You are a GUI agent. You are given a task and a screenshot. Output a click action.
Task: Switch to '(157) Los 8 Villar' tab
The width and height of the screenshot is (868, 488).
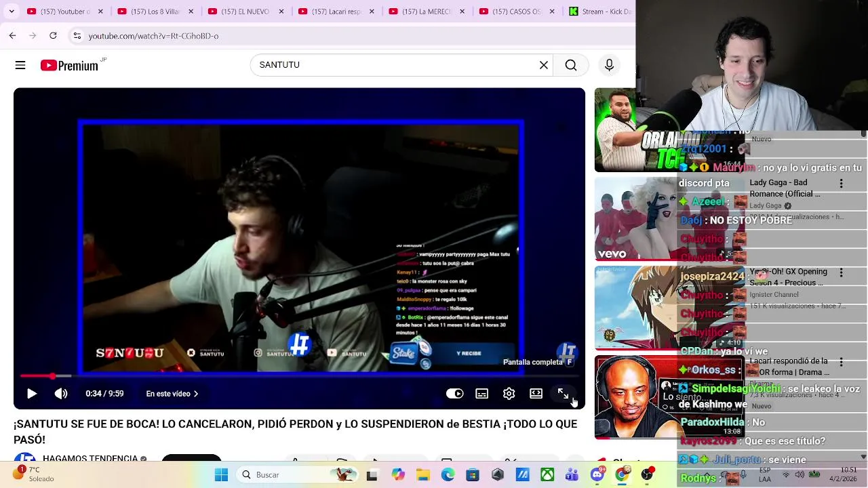(x=151, y=12)
